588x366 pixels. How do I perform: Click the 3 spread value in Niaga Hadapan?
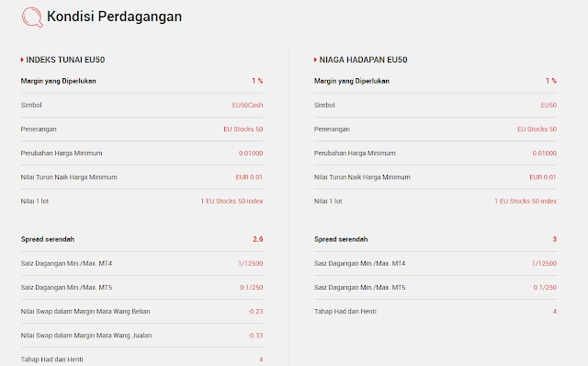555,239
